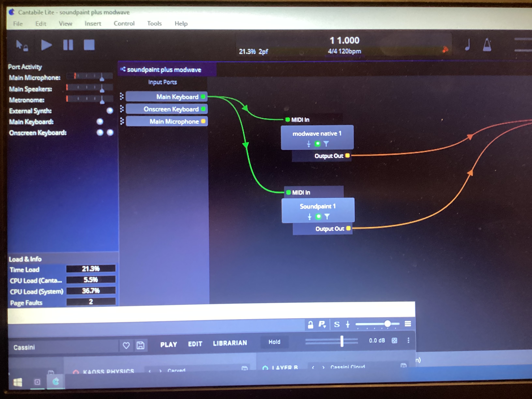
Task: Select the Main Microphone input port
Action: point(167,121)
